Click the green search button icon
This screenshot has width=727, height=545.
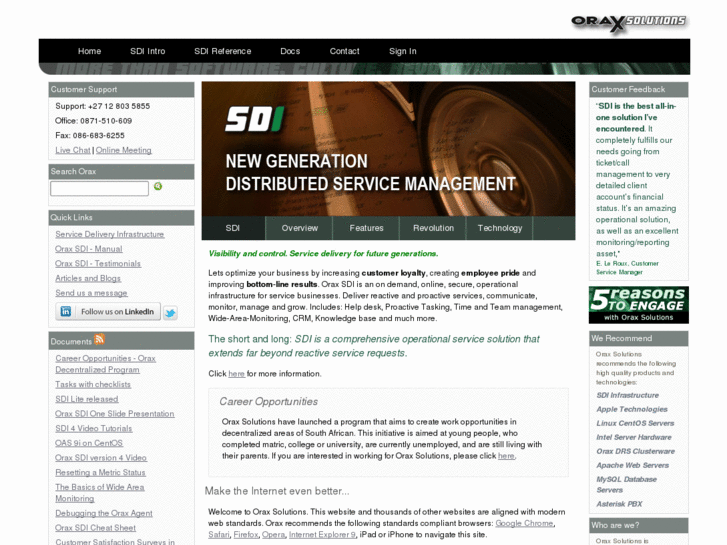tap(158, 186)
